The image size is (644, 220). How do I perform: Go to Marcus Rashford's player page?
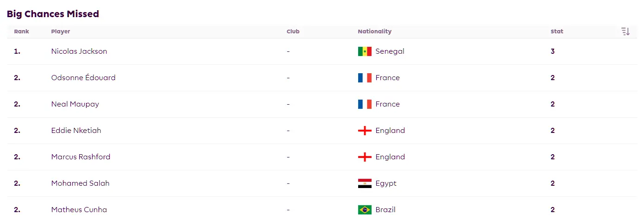pos(81,157)
